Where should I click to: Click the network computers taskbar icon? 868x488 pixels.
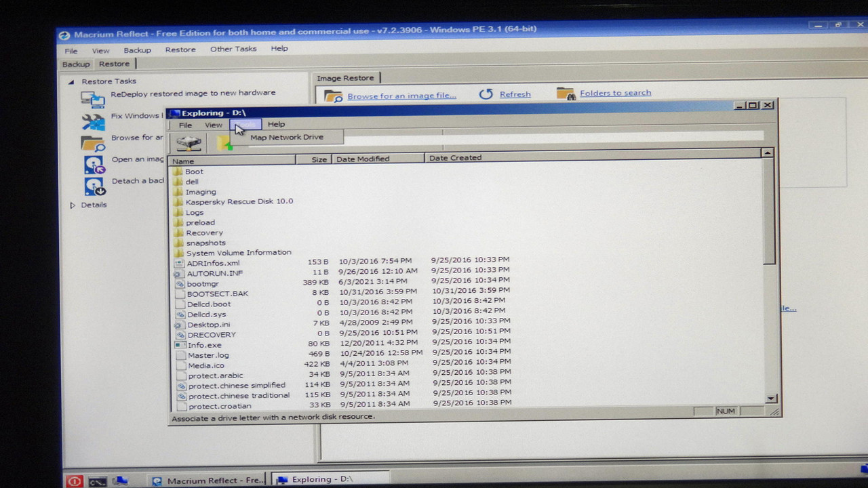[x=120, y=481]
